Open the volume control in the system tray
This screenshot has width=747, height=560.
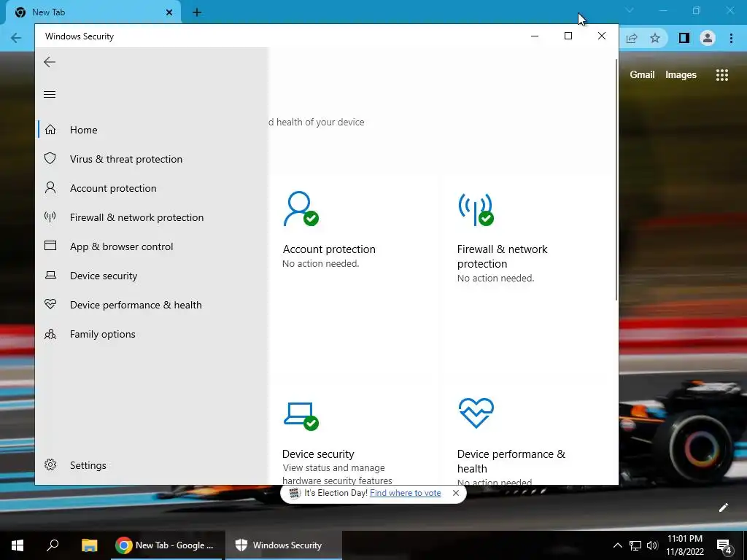(x=652, y=545)
